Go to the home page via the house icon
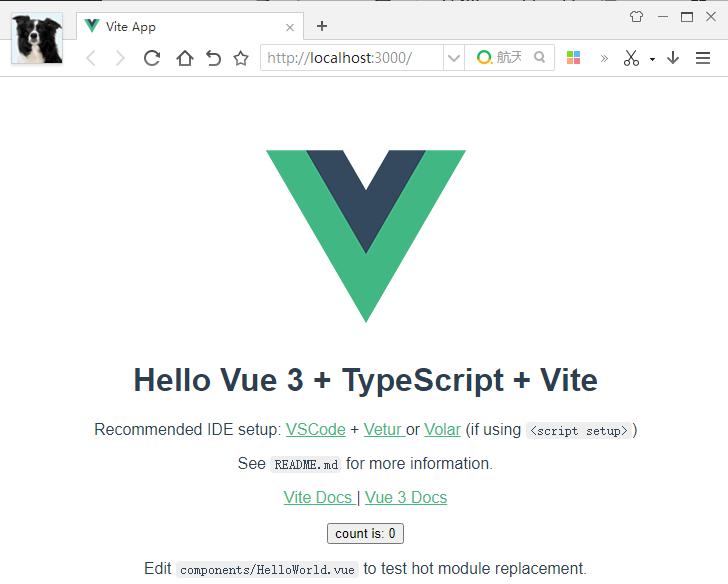 pyautogui.click(x=184, y=58)
